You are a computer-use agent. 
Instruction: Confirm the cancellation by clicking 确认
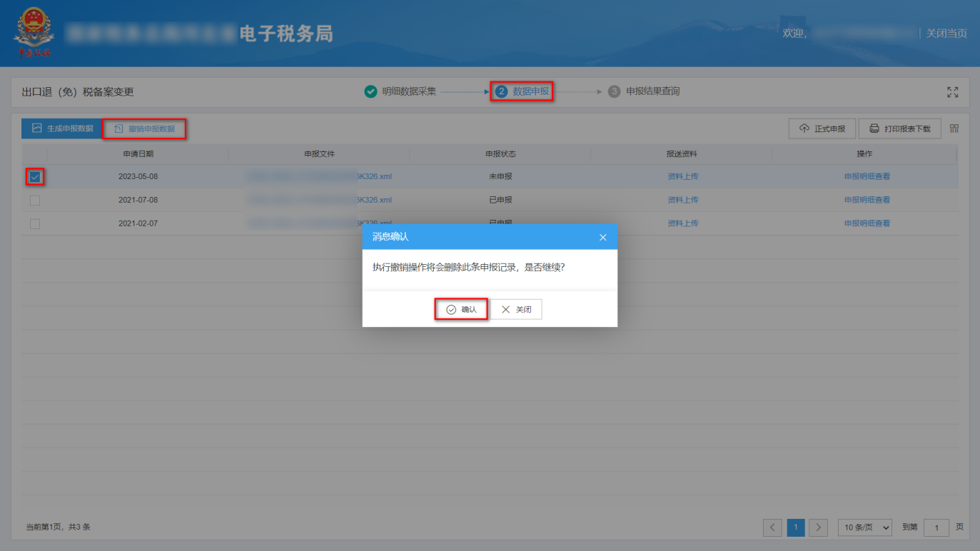[460, 309]
